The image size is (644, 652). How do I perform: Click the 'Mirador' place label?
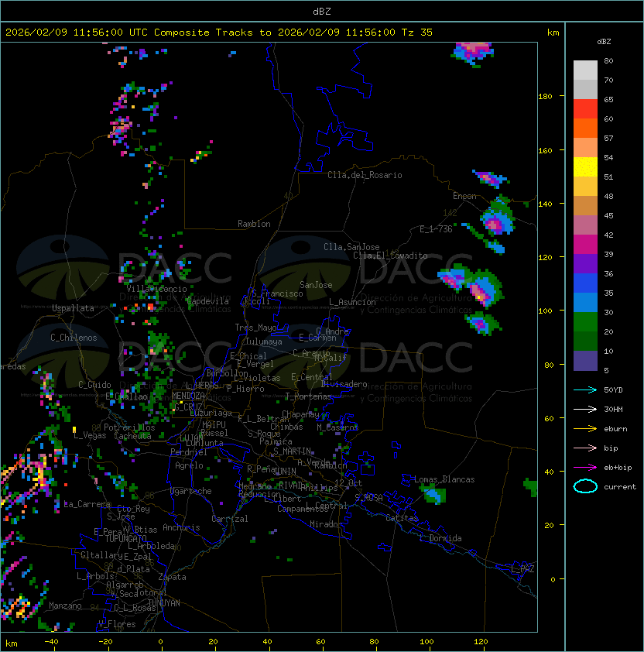click(x=327, y=524)
